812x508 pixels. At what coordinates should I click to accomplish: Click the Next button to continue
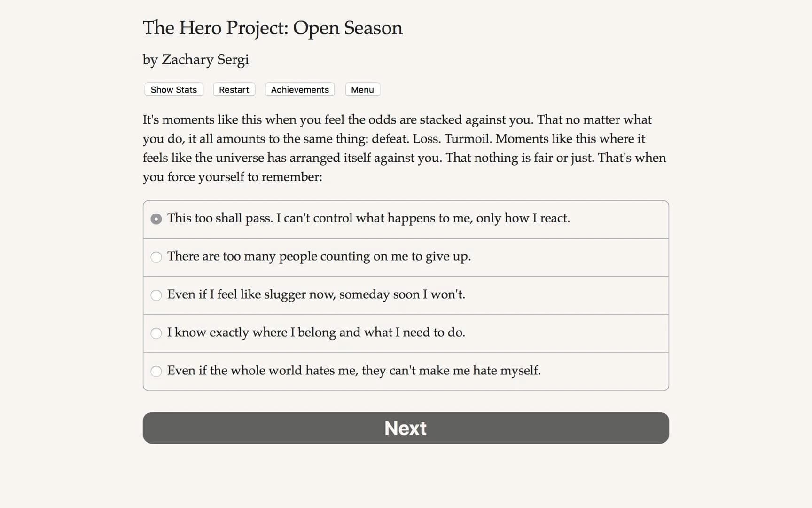point(405,428)
